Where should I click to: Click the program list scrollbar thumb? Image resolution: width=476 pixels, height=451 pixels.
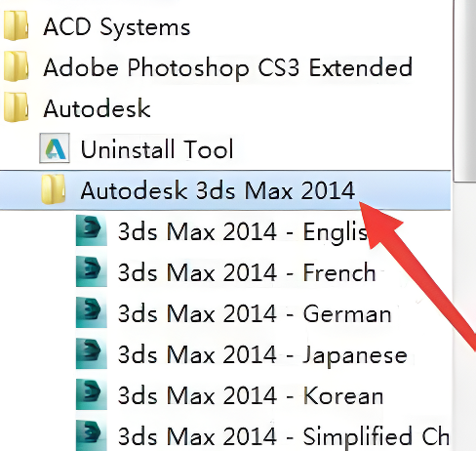pyautogui.click(x=465, y=90)
